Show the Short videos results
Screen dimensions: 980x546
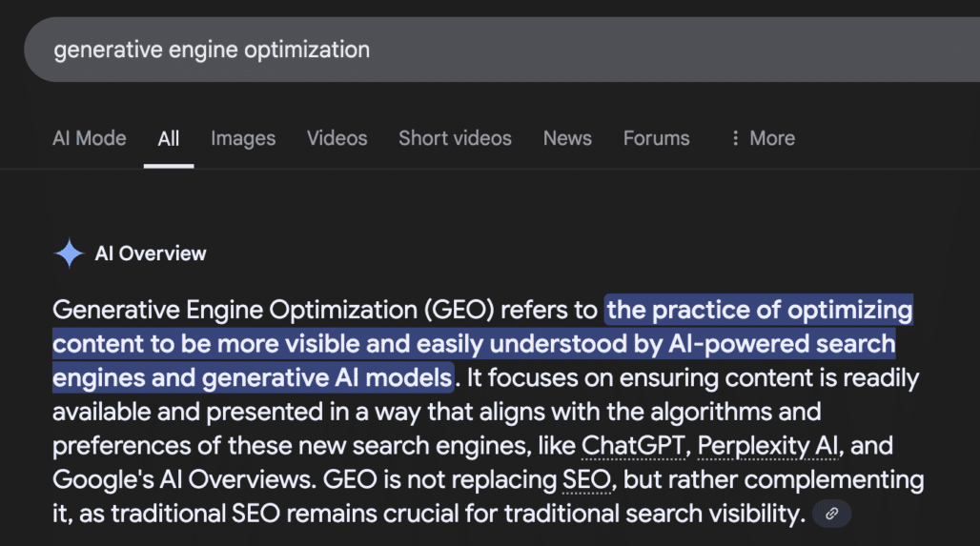pyautogui.click(x=455, y=138)
